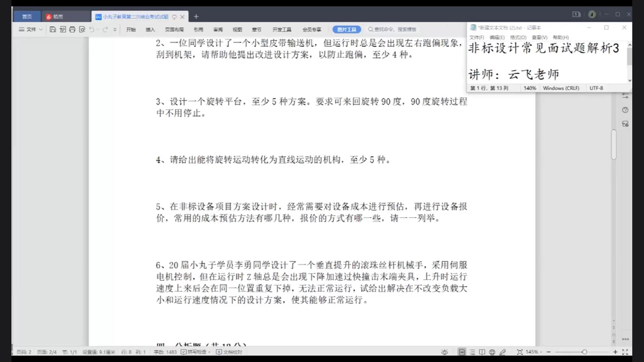The image size is (644, 362).
Task: Select reading layout view icon
Action: tap(482, 352)
